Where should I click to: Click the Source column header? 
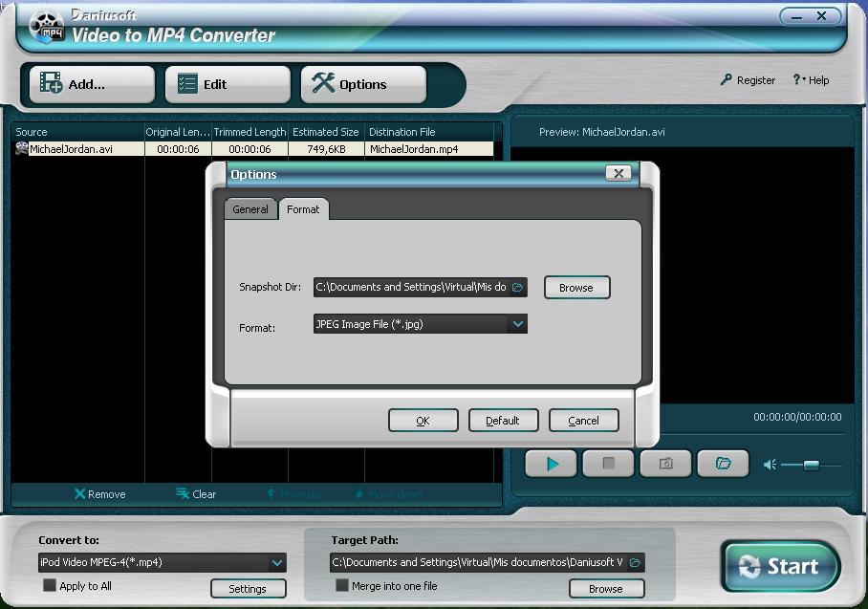[78, 132]
